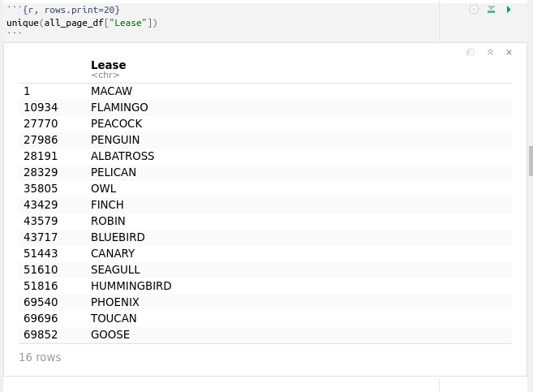The image size is (533, 392).
Task: Click the GOOSE cell in the table
Action: tap(110, 334)
